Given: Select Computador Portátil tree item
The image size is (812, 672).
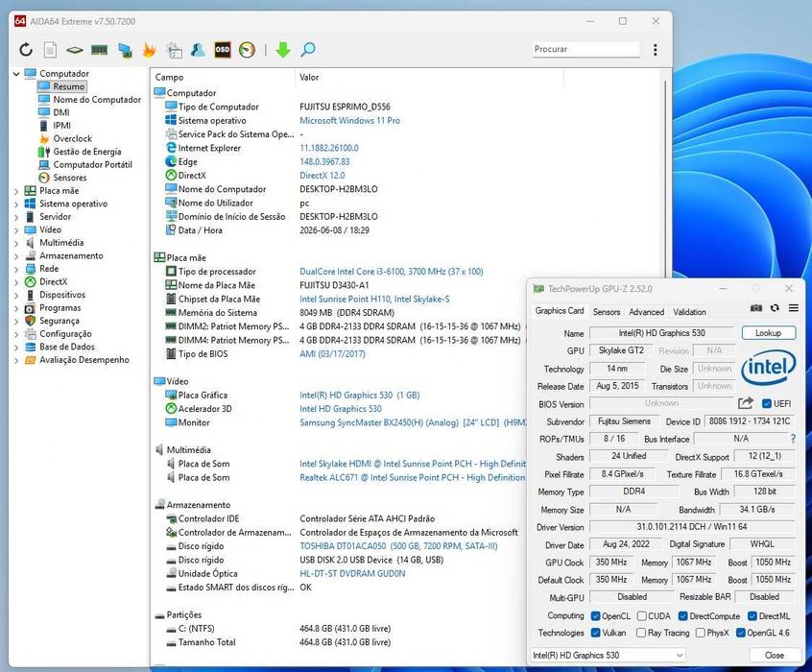Looking at the screenshot, I should [93, 165].
